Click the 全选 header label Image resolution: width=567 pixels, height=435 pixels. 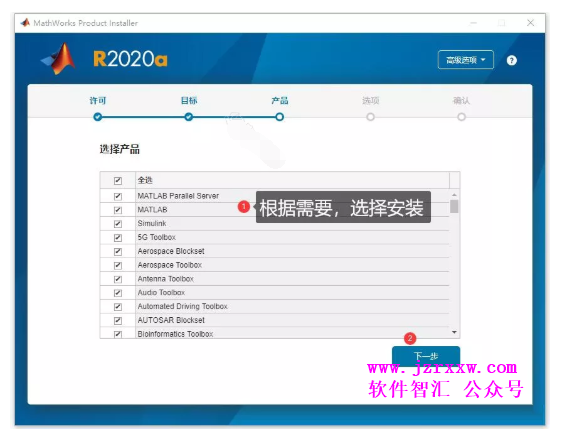(145, 180)
